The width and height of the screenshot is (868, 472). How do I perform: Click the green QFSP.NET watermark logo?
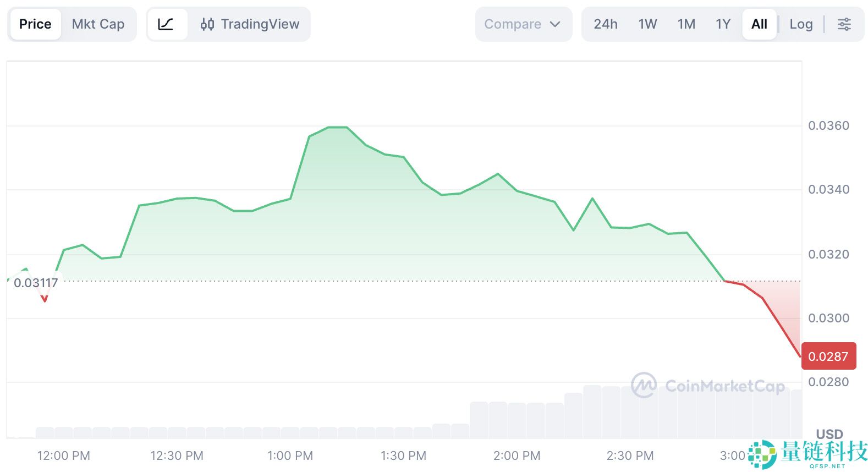(x=762, y=454)
